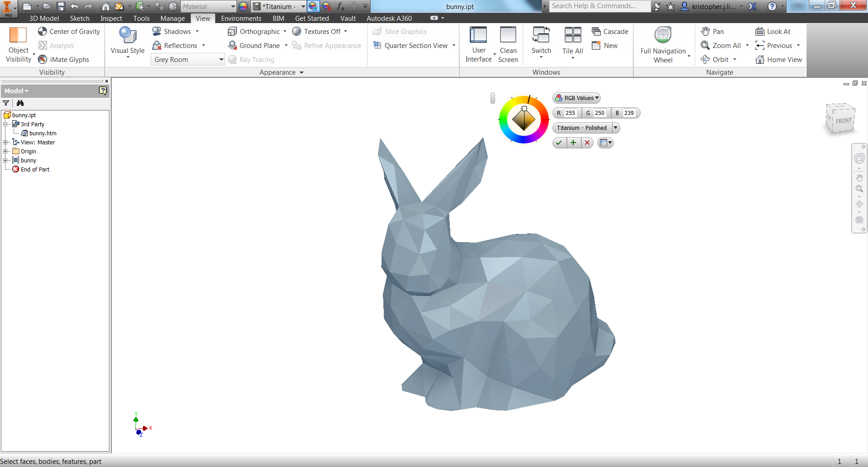Switch to the Sketch tab
The width and height of the screenshot is (868, 467).
pos(80,18)
